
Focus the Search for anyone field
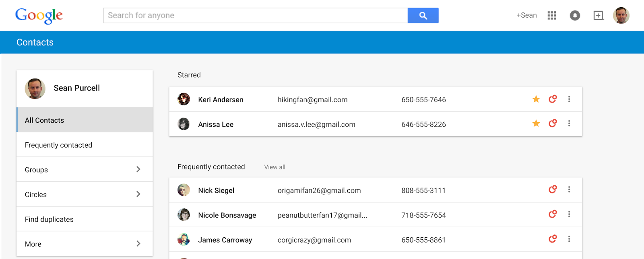255,16
